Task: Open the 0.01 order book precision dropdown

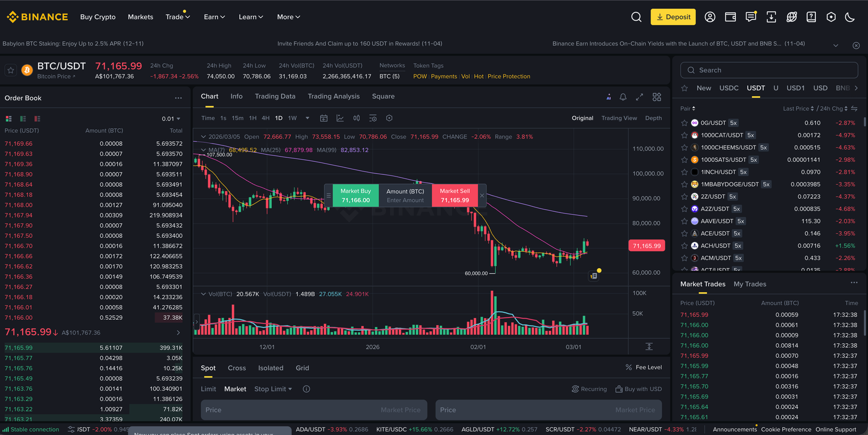Action: pos(171,119)
